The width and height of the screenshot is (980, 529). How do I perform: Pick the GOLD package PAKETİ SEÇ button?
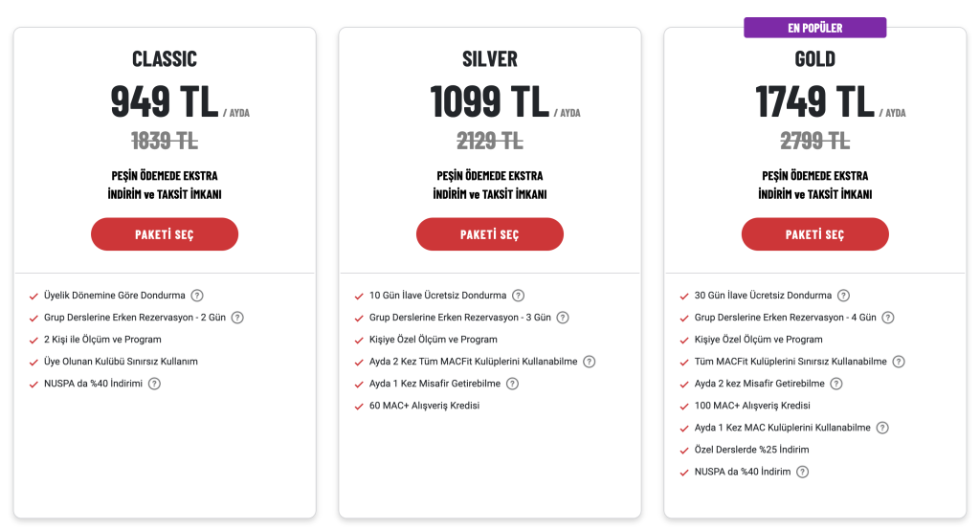click(815, 234)
